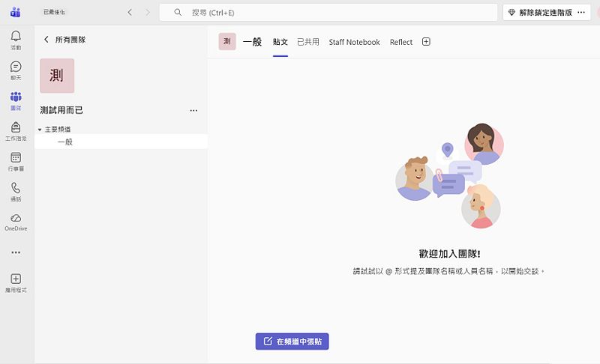This screenshot has height=364, width=600.
Task: Open settings menu beside 解除鎖定進階版
Action: 581,13
